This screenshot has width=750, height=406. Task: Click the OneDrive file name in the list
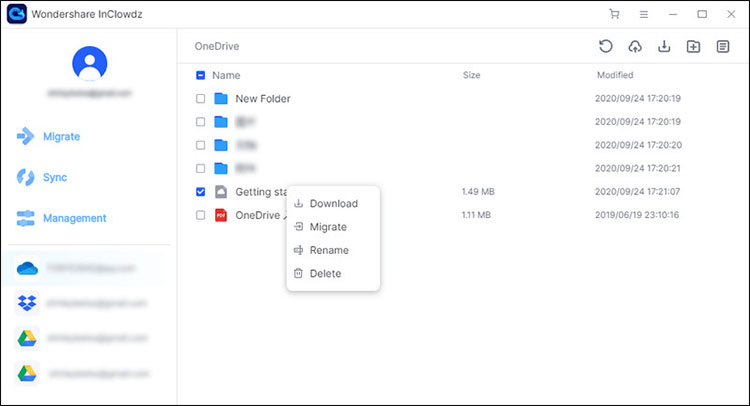tap(261, 215)
